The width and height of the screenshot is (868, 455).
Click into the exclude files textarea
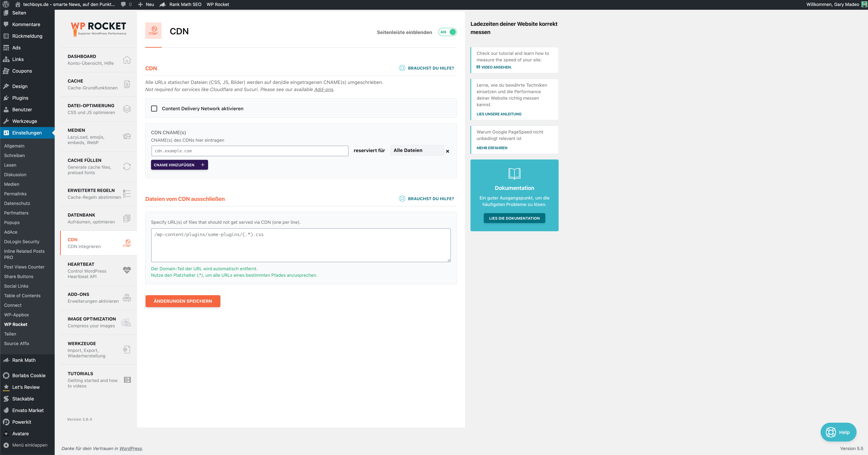click(x=300, y=245)
